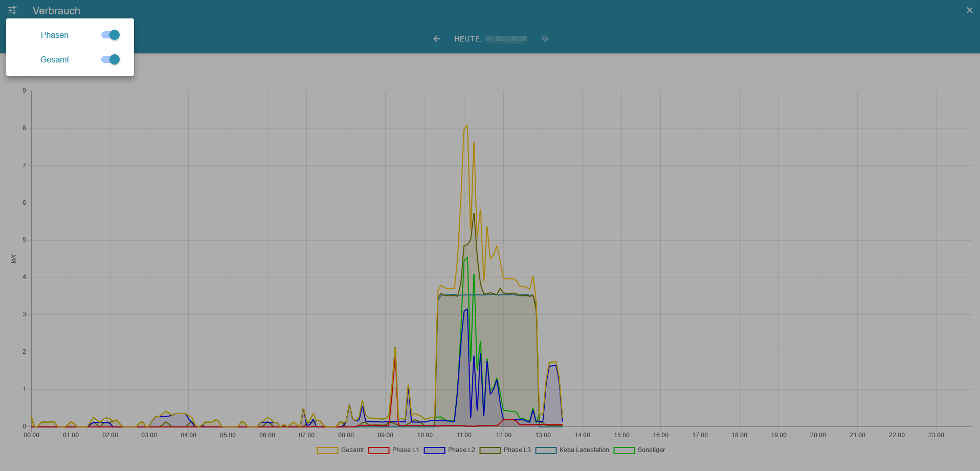The width and height of the screenshot is (980, 471).
Task: Click the Phasen label
Action: click(x=55, y=35)
